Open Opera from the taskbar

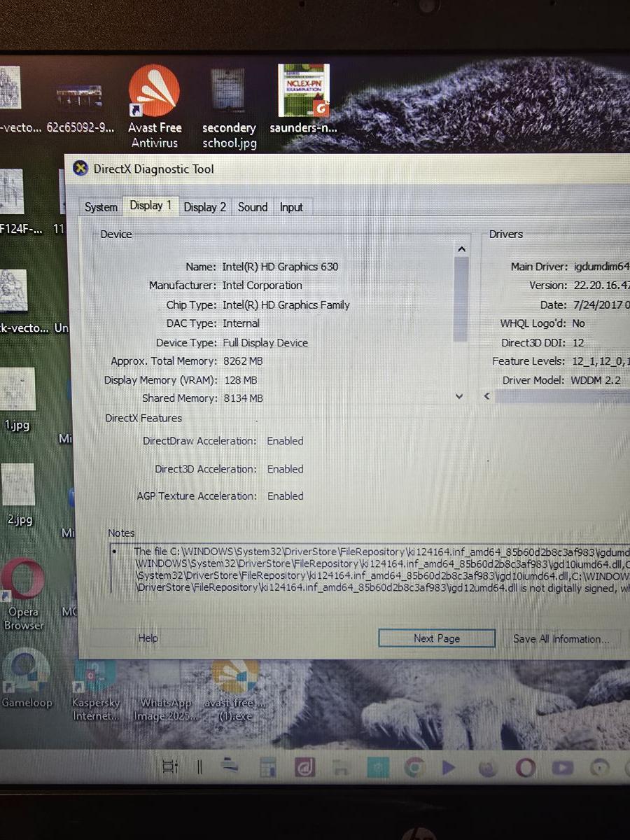click(x=525, y=767)
